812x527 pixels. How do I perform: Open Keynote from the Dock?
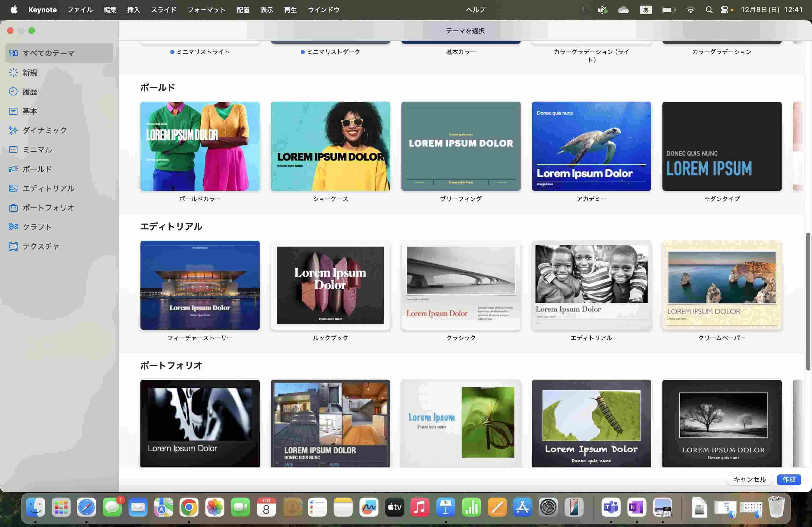445,507
